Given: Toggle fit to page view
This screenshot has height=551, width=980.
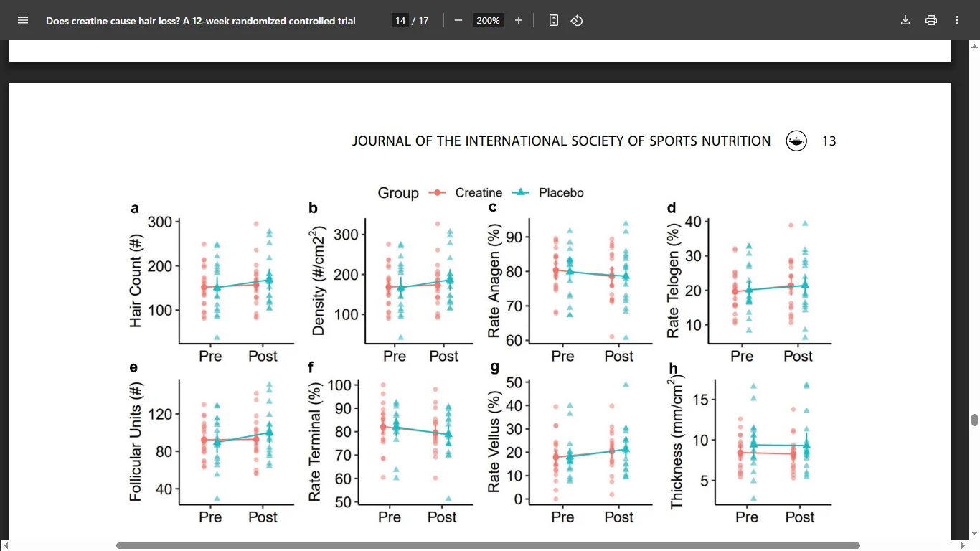Looking at the screenshot, I should pyautogui.click(x=553, y=20).
